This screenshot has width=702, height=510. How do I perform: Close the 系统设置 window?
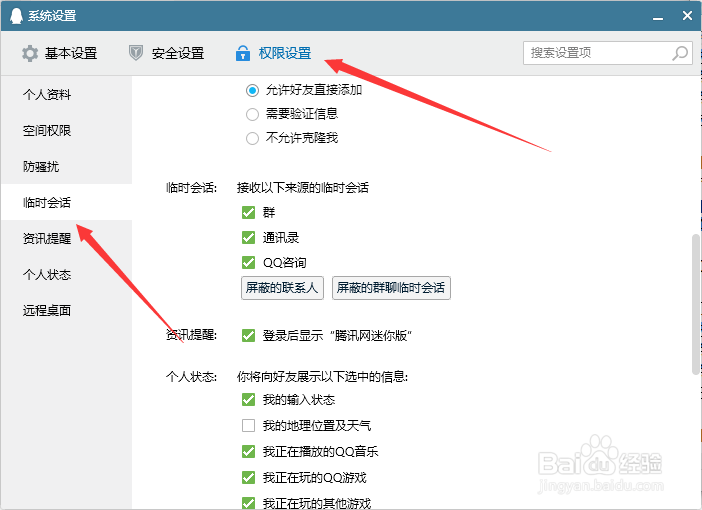(x=687, y=16)
